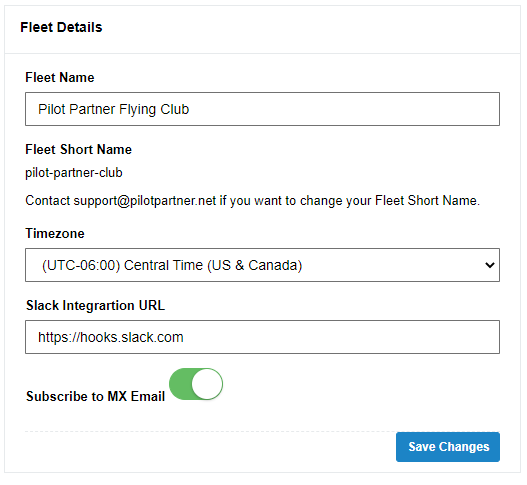Click the pilot-partner-club short name text
The image size is (527, 485).
pyautogui.click(x=74, y=173)
